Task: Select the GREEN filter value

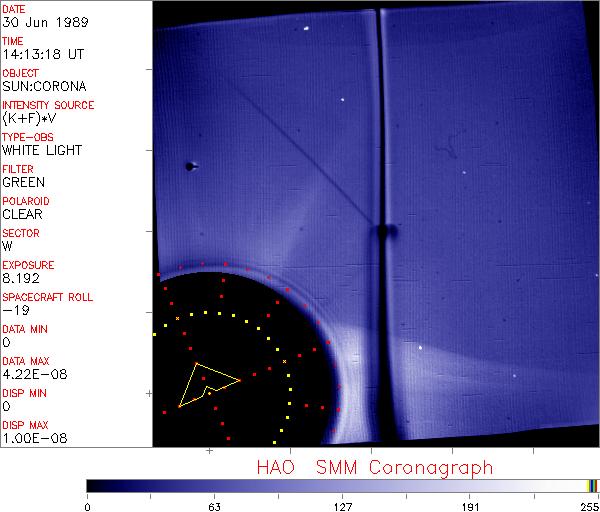Action: 23,183
